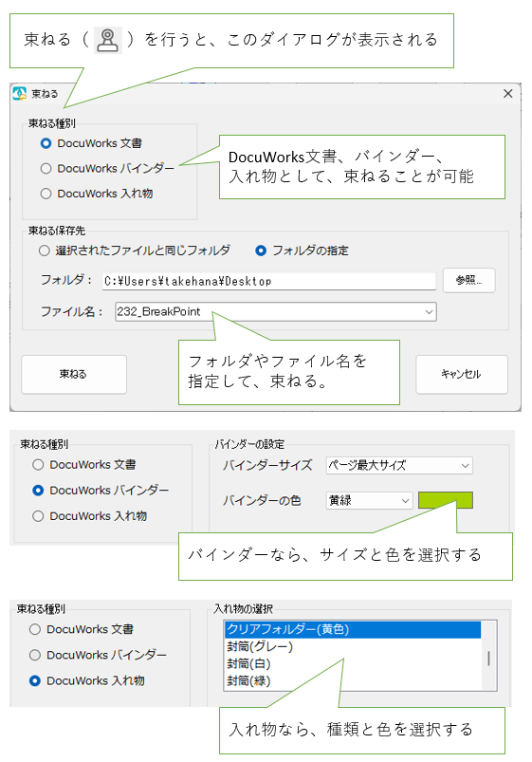Choose フォルダの指定 radio option
The image size is (532, 762).
click(x=261, y=251)
